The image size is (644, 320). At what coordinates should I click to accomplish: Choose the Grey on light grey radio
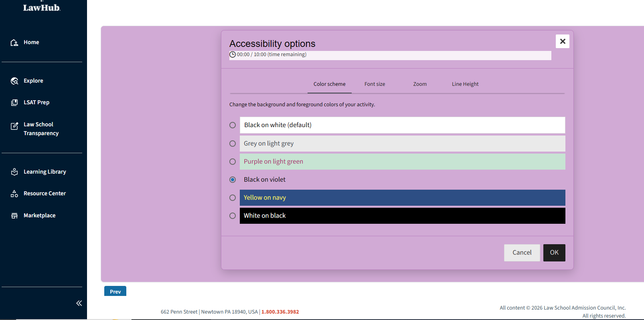click(233, 144)
